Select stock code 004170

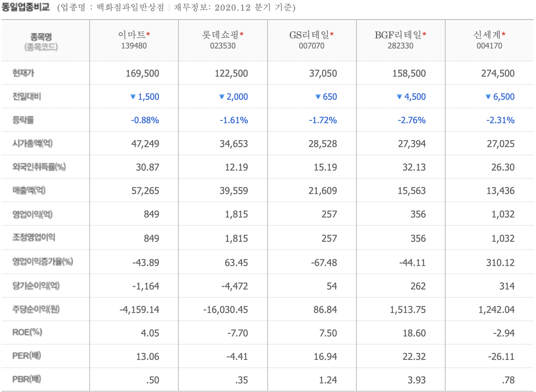pos(489,46)
